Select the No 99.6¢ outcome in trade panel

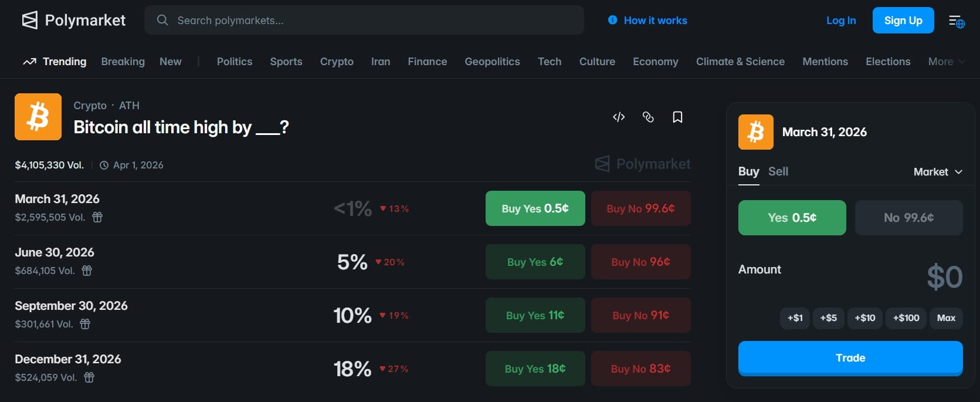(x=908, y=218)
